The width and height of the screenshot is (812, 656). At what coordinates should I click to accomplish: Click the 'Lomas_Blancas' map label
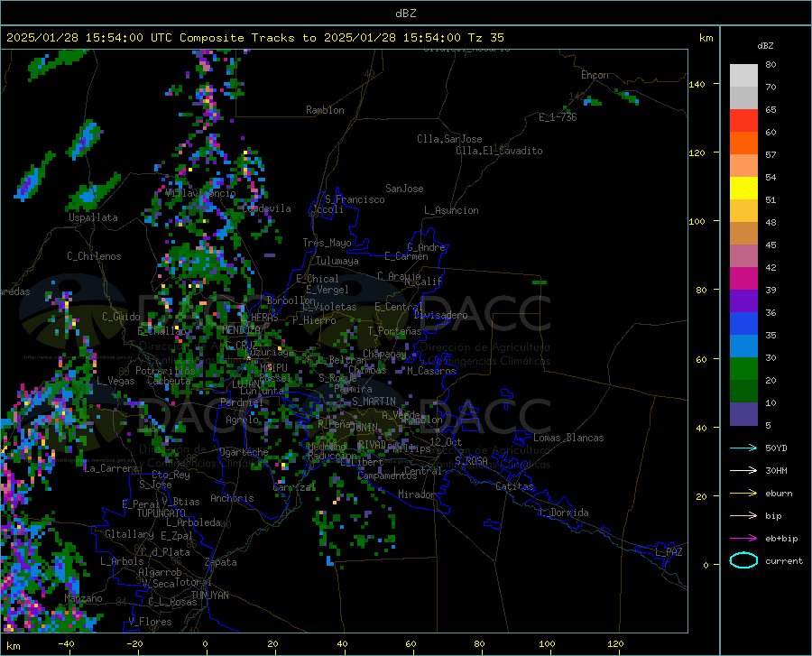click(568, 438)
